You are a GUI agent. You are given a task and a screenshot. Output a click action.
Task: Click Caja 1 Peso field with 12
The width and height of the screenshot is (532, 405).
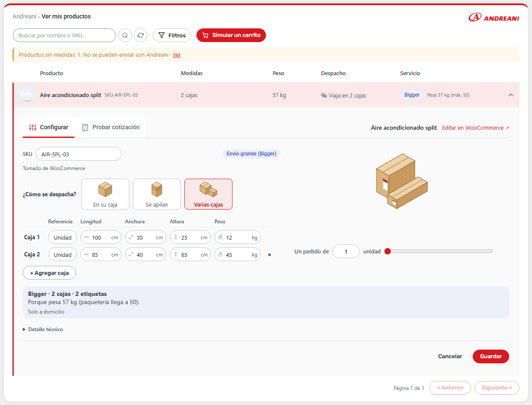pos(238,238)
